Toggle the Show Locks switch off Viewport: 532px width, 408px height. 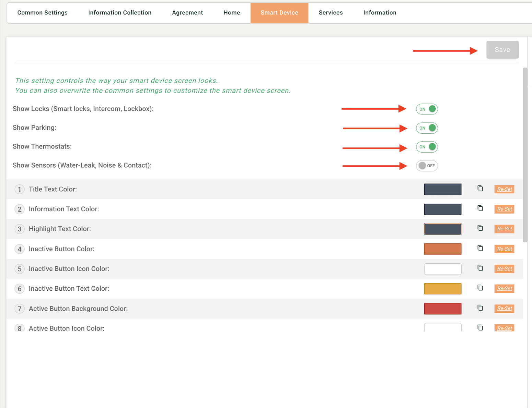(427, 109)
